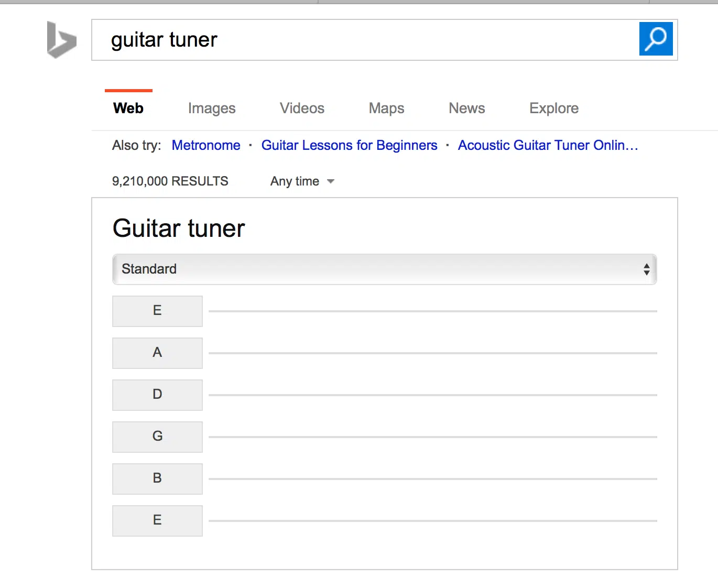Open the Maps tab
718x588 pixels.
pyautogui.click(x=386, y=108)
